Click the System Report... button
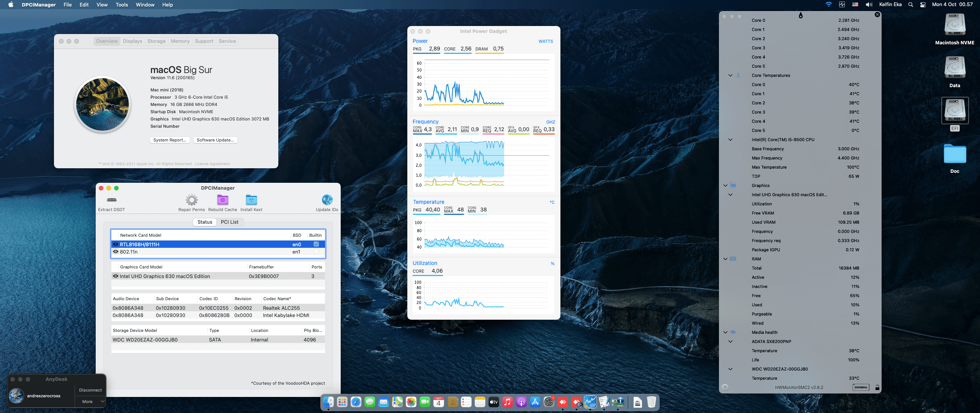Screen dimensions: 980x413 pyautogui.click(x=170, y=140)
